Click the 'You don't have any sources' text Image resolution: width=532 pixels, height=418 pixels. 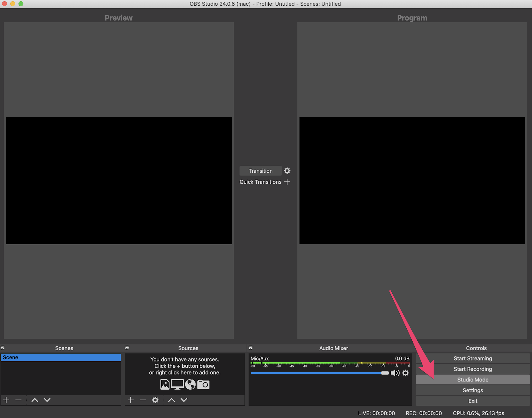point(185,360)
